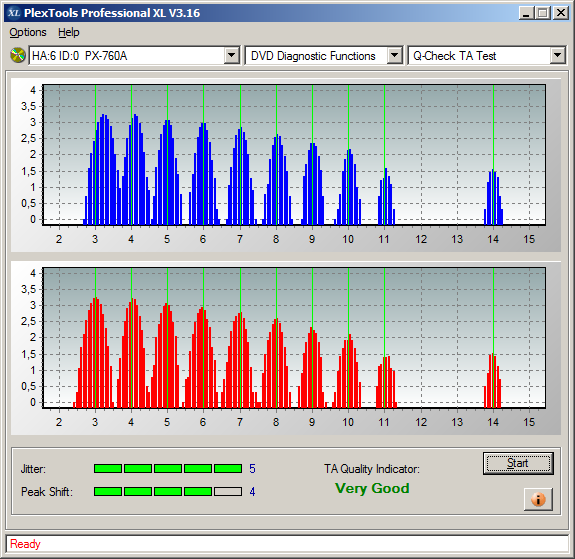Click the Very Good quality indicator text
The height and width of the screenshot is (559, 575).
click(372, 488)
